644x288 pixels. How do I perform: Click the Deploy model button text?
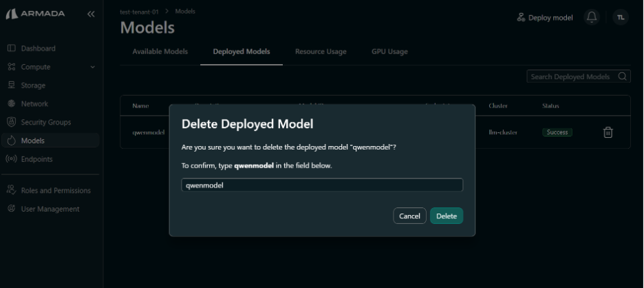(x=550, y=18)
